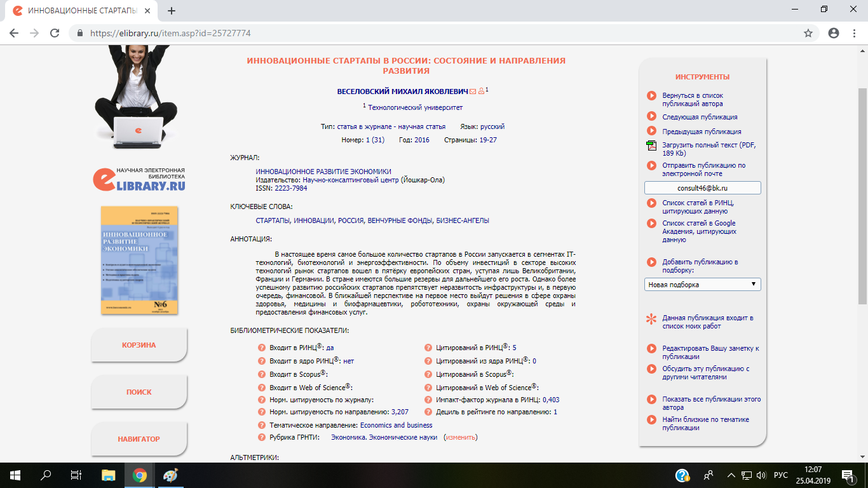Click the help icon beside 'Импакт-фактор журнала в РИНЦ'
Viewport: 868px width, 488px height.
pyautogui.click(x=428, y=400)
